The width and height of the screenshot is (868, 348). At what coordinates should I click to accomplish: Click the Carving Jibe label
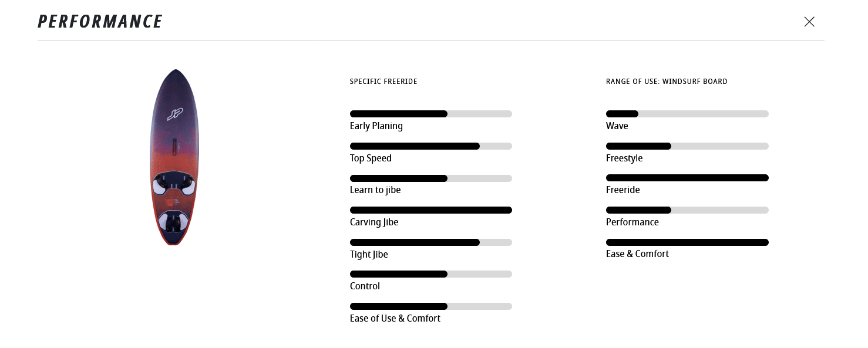(x=374, y=222)
